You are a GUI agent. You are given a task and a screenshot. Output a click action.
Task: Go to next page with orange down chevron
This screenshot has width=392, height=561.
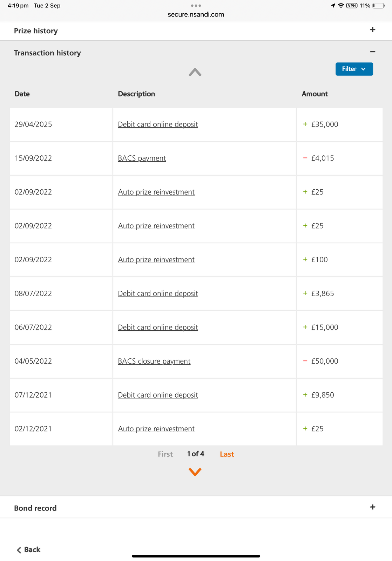tap(195, 472)
